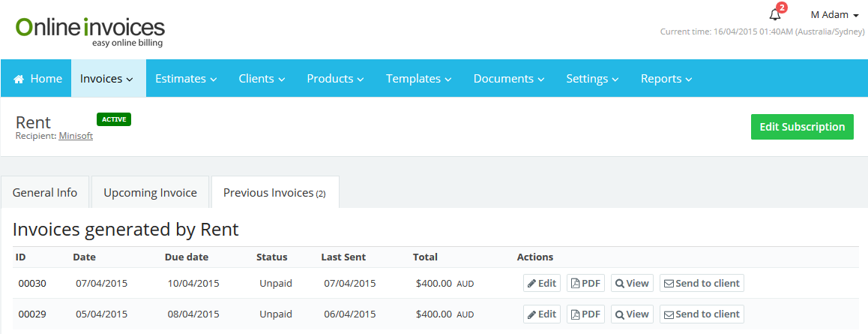868x334 pixels.
Task: Switch to the General Info tab
Action: point(45,193)
